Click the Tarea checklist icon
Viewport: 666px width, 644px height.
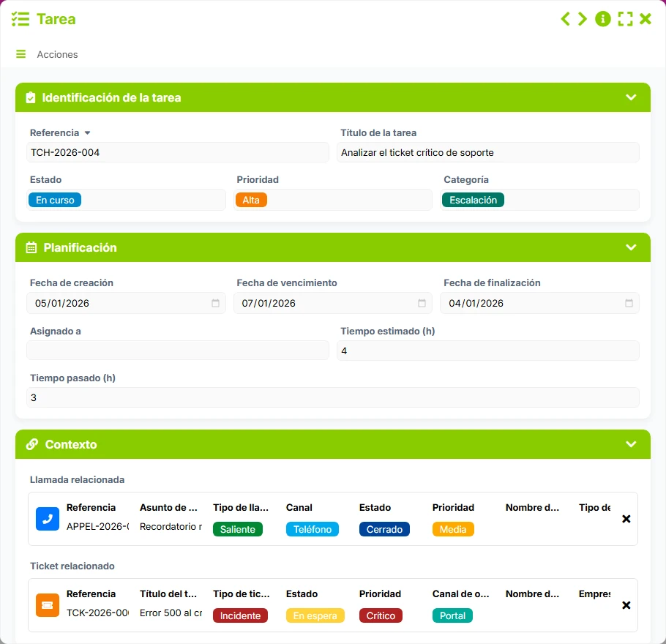20,19
